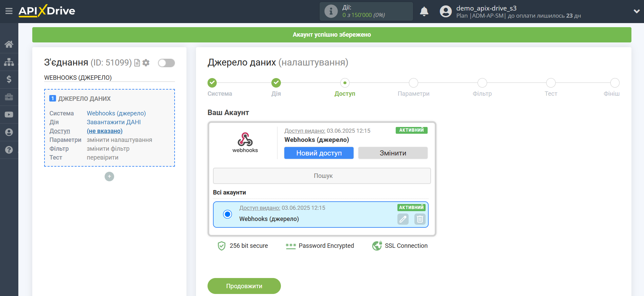644x296 pixels.
Task: Click the info icon in actions counter
Action: [x=331, y=11]
